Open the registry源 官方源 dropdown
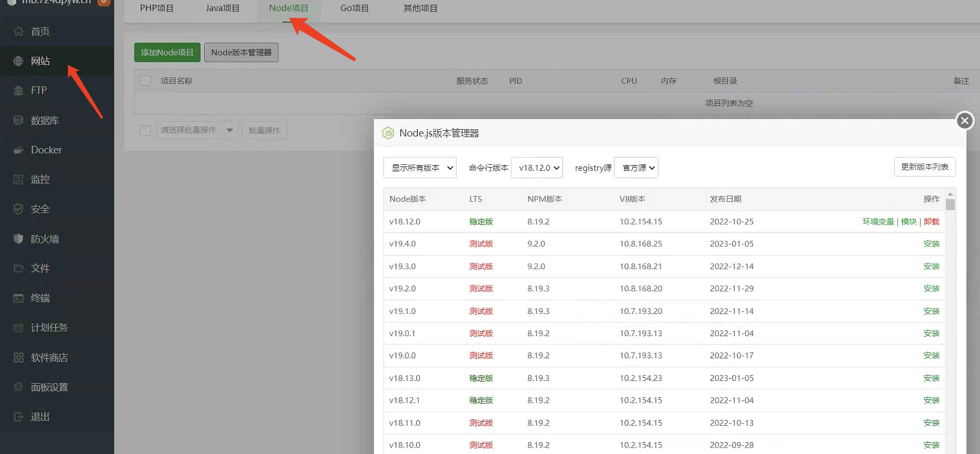The image size is (980, 454). (x=636, y=168)
